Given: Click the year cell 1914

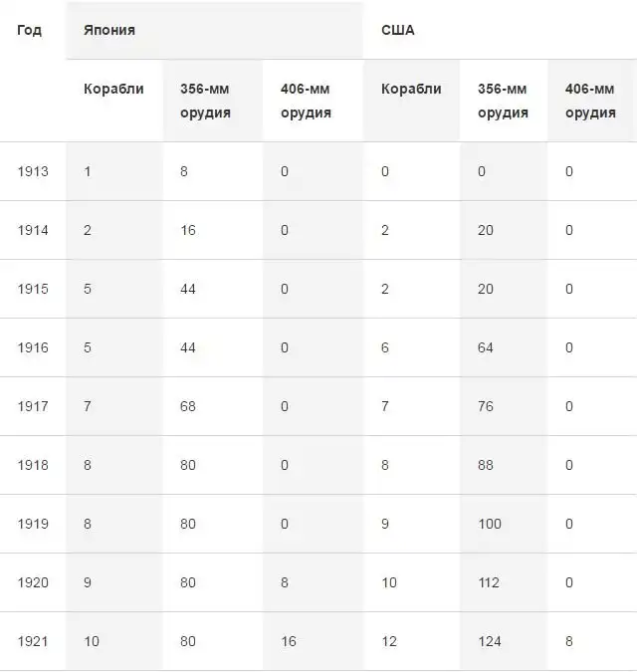Looking at the screenshot, I should pyautogui.click(x=33, y=230).
